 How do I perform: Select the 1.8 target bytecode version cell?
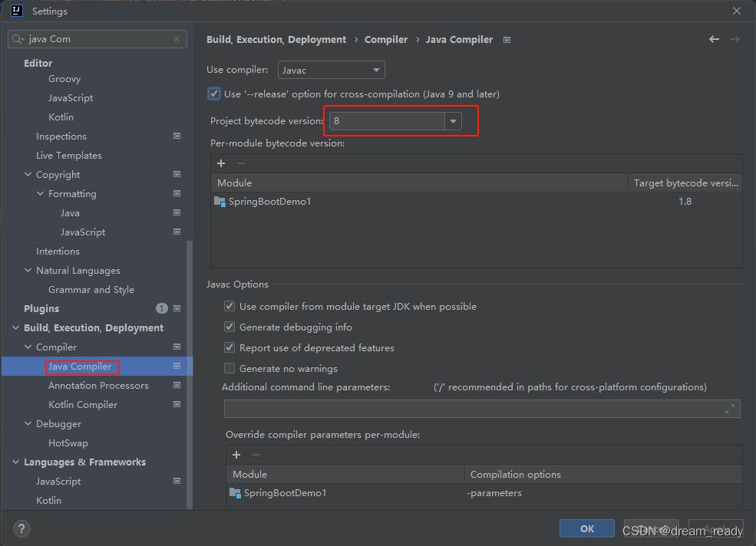pos(685,202)
